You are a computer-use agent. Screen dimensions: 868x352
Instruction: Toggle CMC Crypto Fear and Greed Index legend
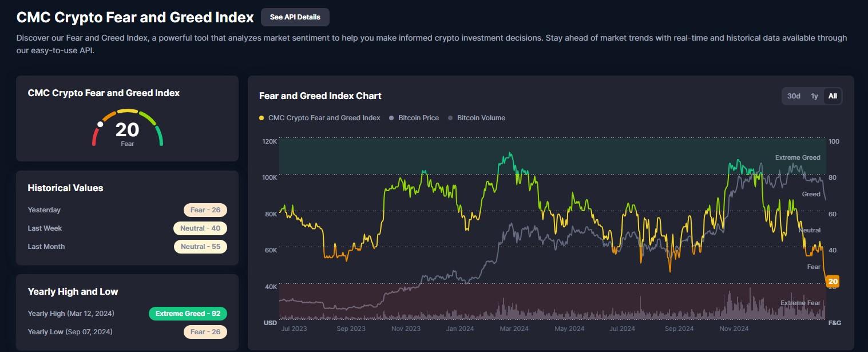coord(324,118)
